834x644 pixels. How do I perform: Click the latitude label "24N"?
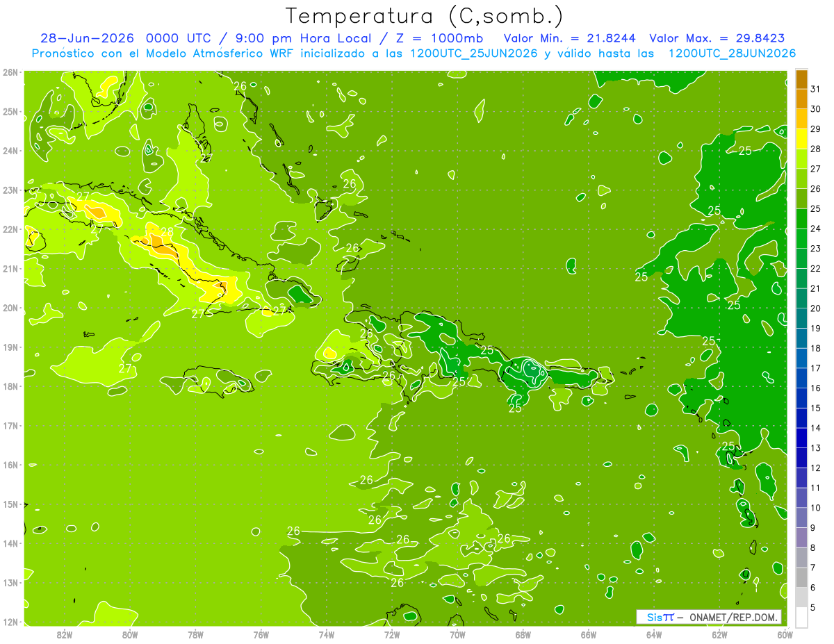point(10,151)
